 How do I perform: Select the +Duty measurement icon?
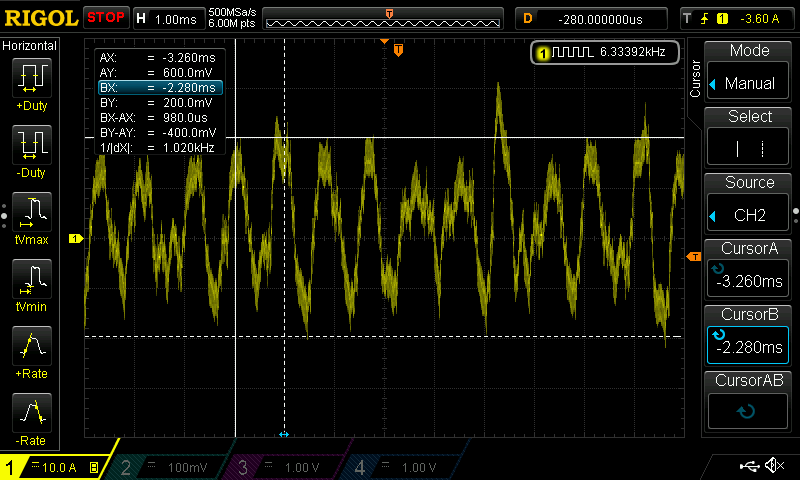pos(32,78)
